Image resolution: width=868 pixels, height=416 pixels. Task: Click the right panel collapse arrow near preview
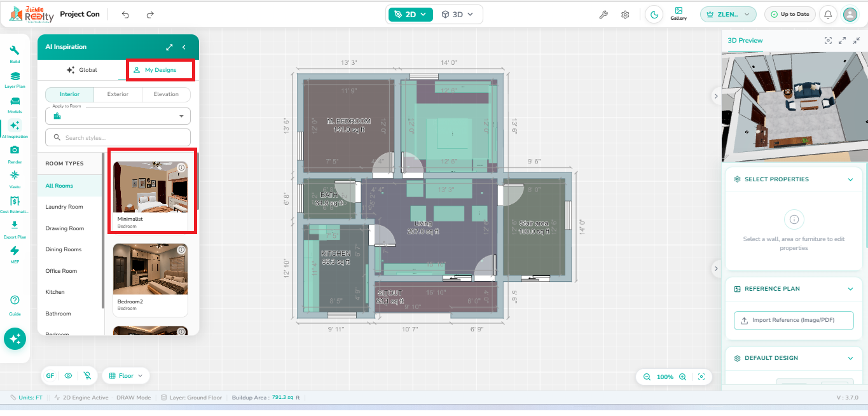click(x=715, y=96)
